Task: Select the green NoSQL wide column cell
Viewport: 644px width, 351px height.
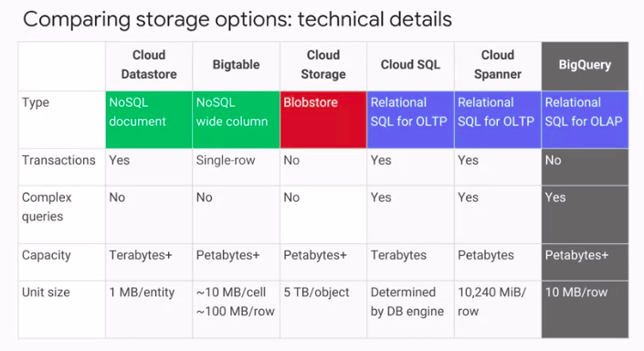Action: 237,120
